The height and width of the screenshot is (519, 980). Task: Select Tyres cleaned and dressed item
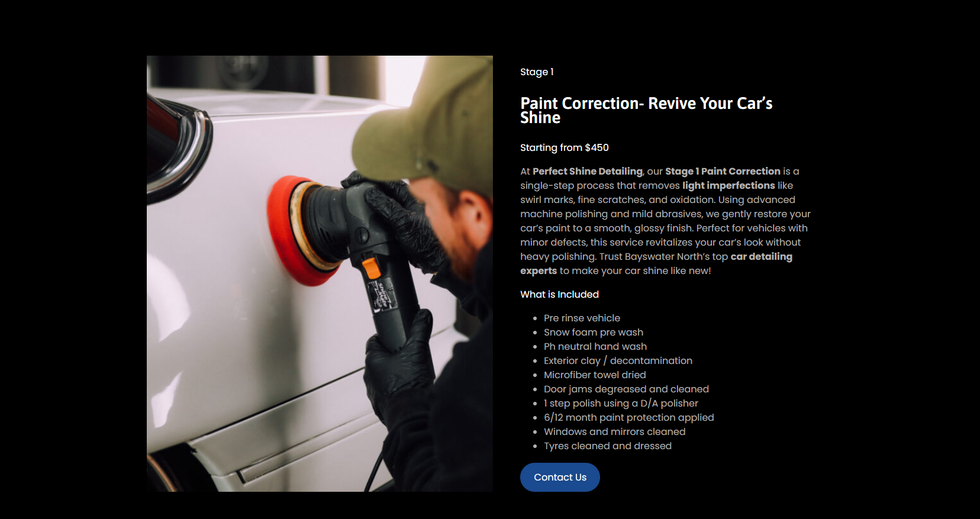pyautogui.click(x=608, y=446)
